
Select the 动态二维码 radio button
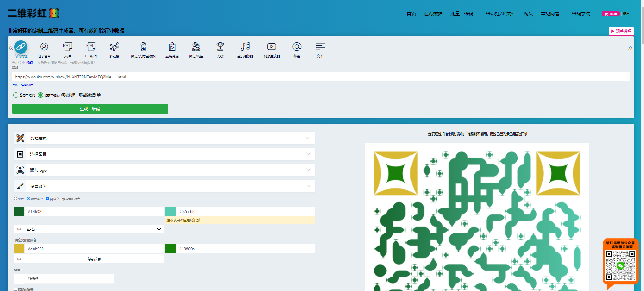[41, 95]
